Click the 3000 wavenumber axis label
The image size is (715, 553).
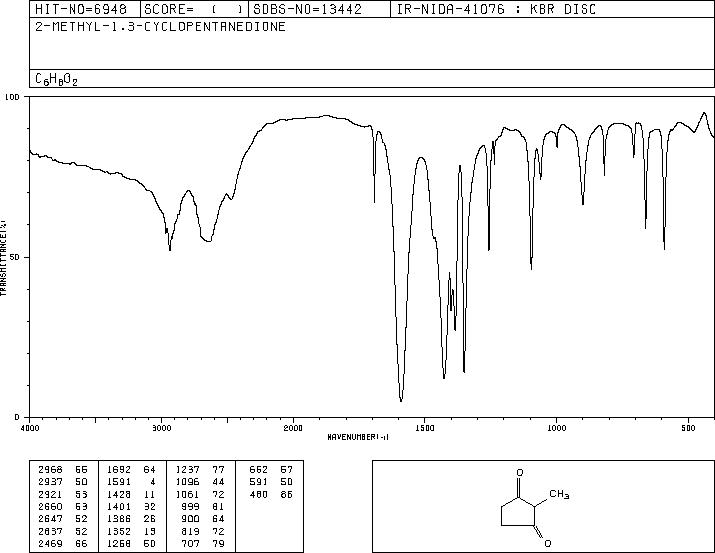(161, 428)
